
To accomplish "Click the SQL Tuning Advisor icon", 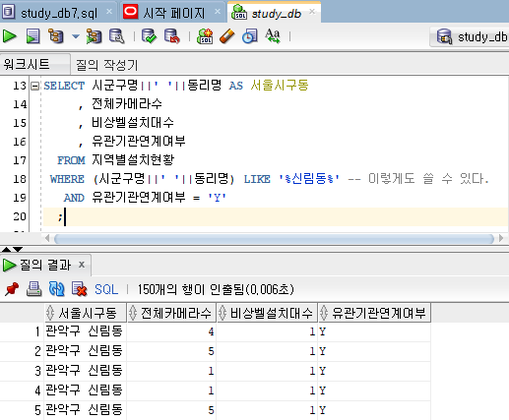I will click(x=117, y=36).
